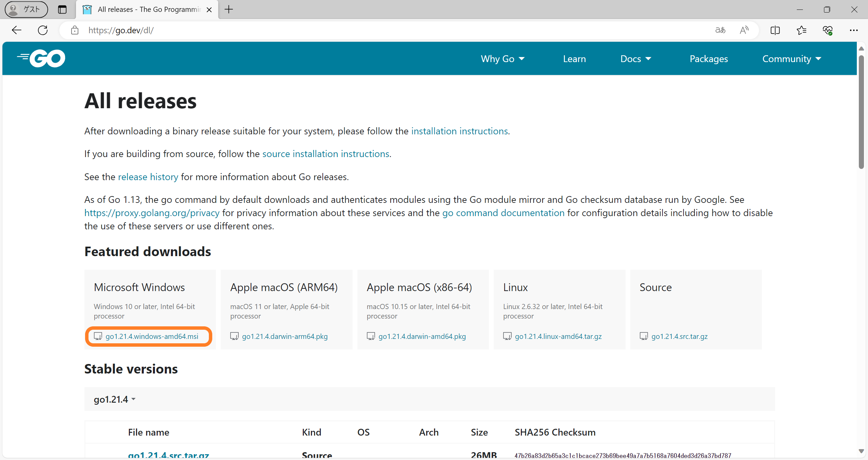The image size is (868, 460).
Task: Open the go command documentation link
Action: click(503, 213)
